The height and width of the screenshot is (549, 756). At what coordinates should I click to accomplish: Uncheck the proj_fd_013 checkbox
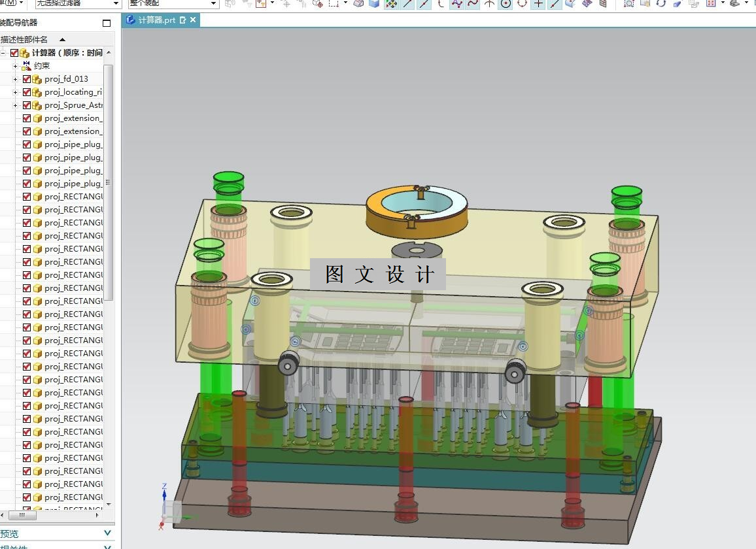pyautogui.click(x=27, y=79)
